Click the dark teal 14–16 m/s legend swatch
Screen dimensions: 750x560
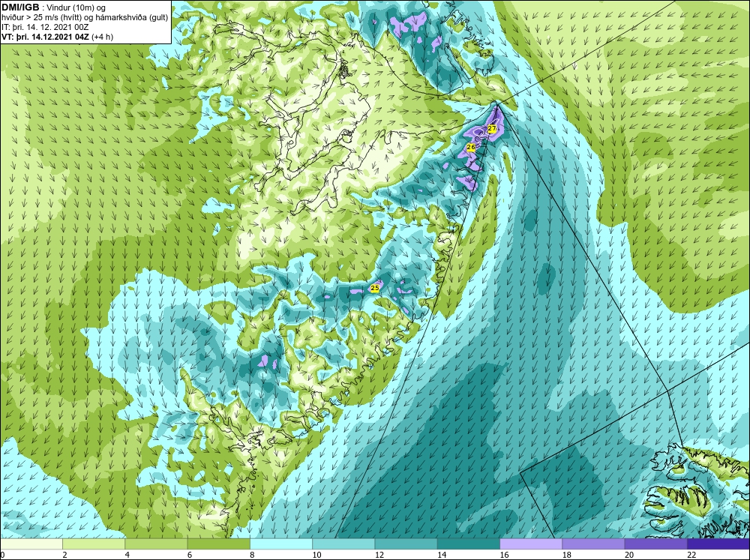pyautogui.click(x=469, y=544)
